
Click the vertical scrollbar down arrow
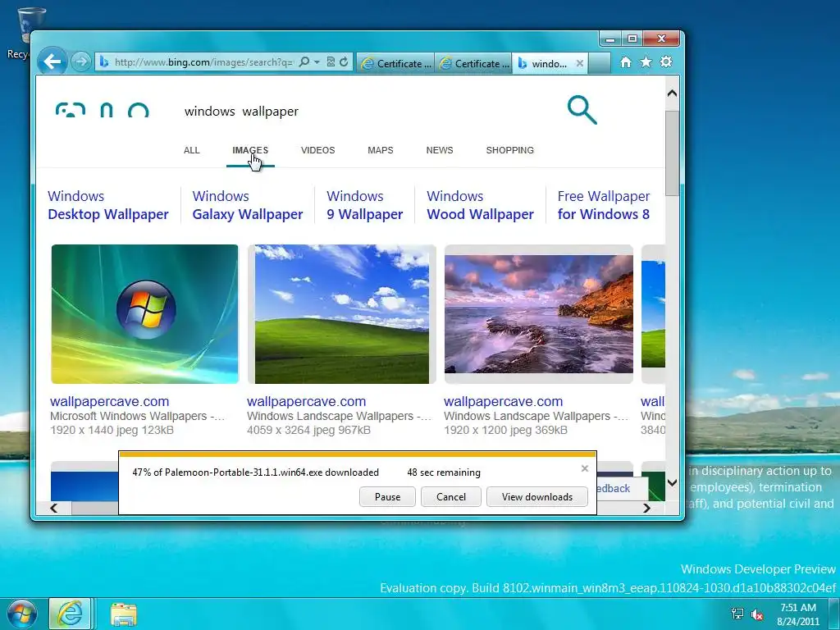(673, 482)
